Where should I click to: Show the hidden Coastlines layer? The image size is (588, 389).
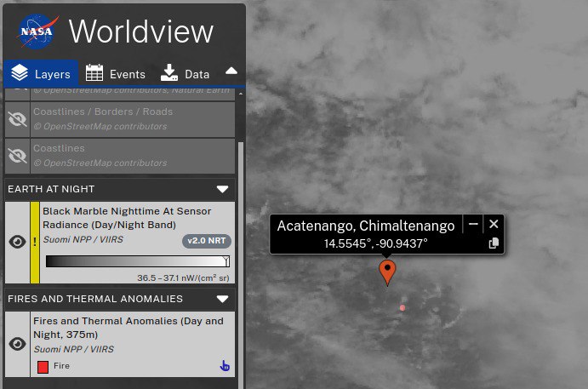tap(17, 156)
